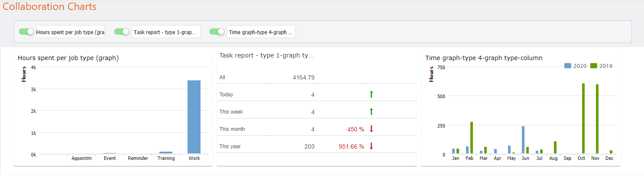Click the red down arrow beside This year

371,146
